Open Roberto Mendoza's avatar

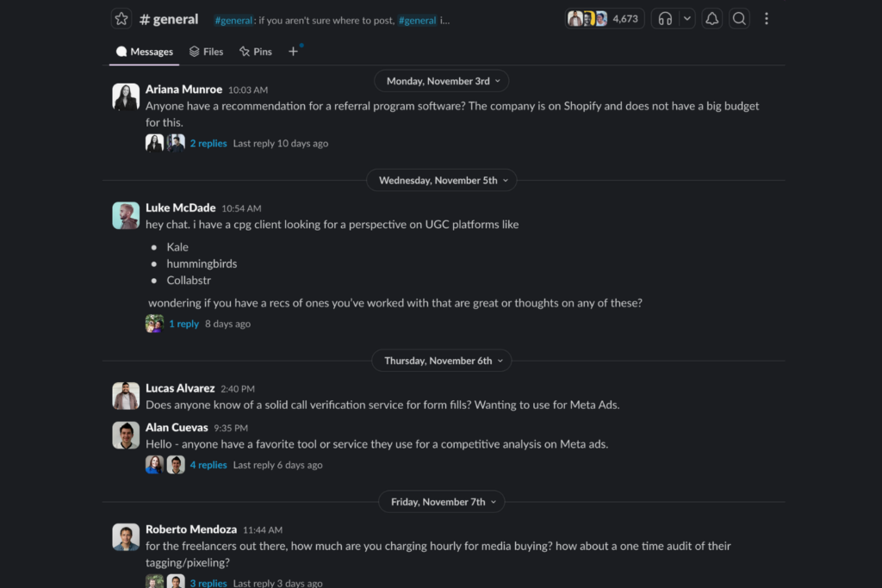[x=126, y=537]
